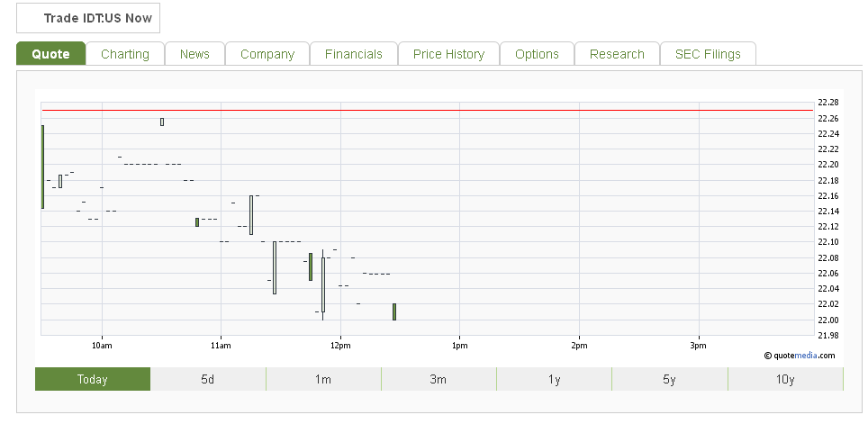Click the 10am time axis label
The height and width of the screenshot is (424, 868).
pos(102,346)
